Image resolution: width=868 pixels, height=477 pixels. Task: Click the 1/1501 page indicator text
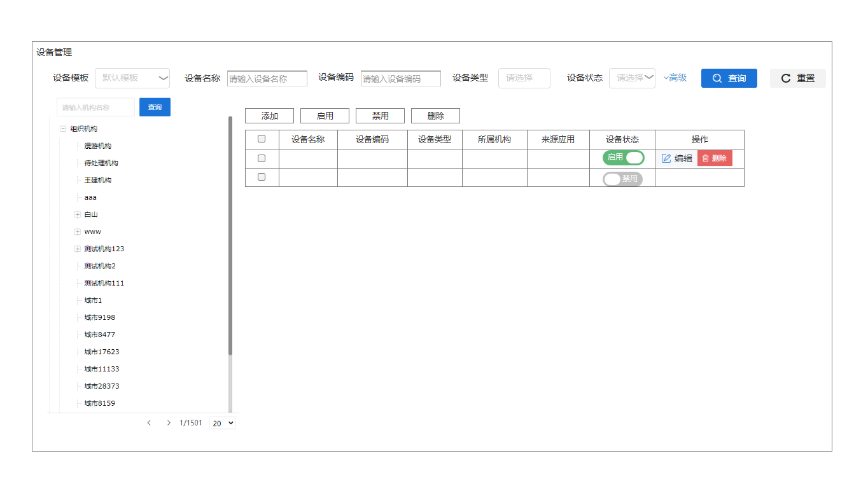pos(191,423)
